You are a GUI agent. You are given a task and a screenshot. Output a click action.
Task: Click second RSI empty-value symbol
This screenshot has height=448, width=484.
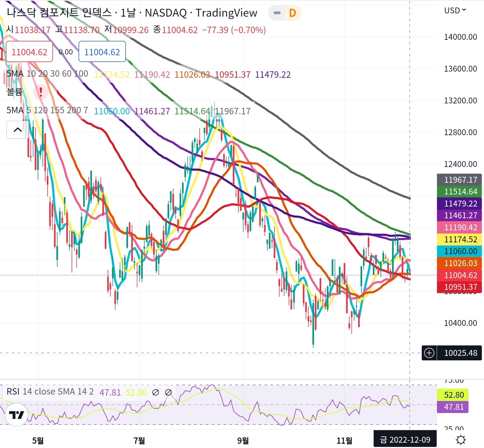168,392
